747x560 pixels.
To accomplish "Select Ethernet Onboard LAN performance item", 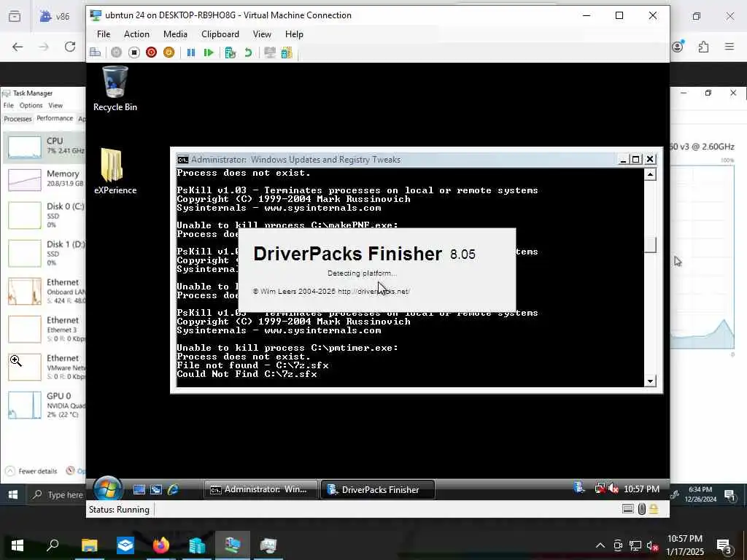I will (45, 291).
